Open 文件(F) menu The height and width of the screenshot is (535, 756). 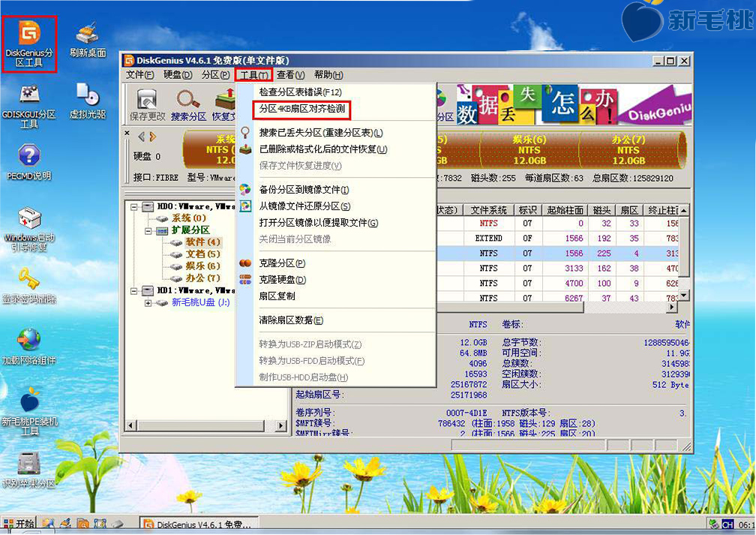tap(139, 75)
